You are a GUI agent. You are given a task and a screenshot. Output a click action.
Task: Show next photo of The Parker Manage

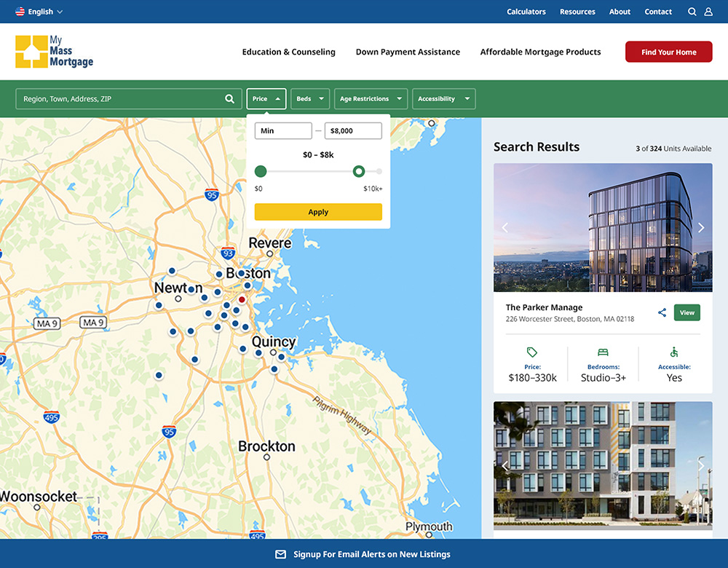[701, 228]
